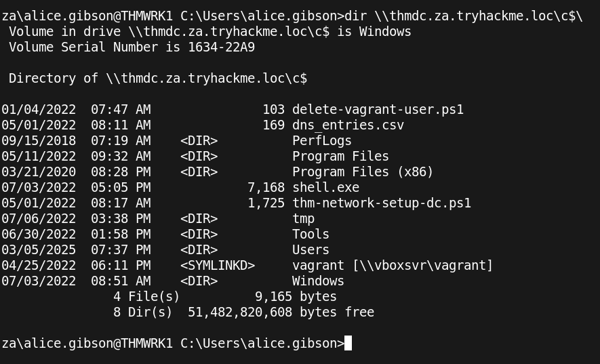Image resolution: width=600 pixels, height=364 pixels.
Task: Select the Program Files directory entry
Action: click(x=340, y=157)
